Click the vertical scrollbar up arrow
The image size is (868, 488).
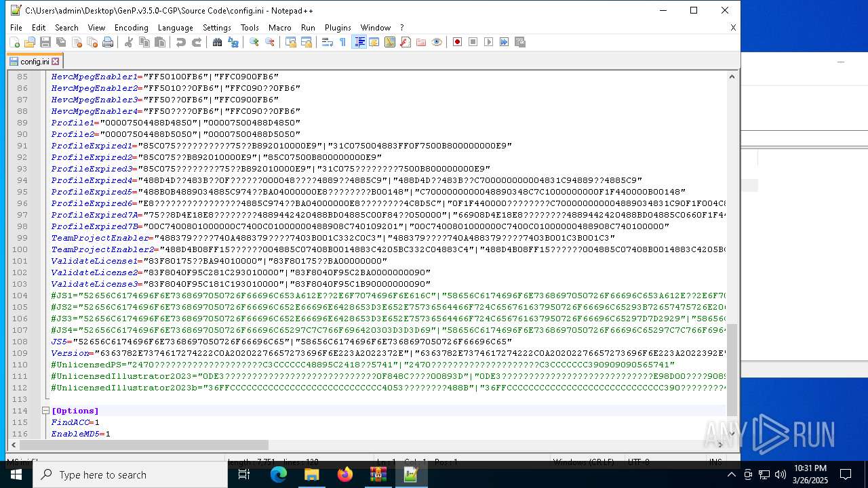[732, 77]
